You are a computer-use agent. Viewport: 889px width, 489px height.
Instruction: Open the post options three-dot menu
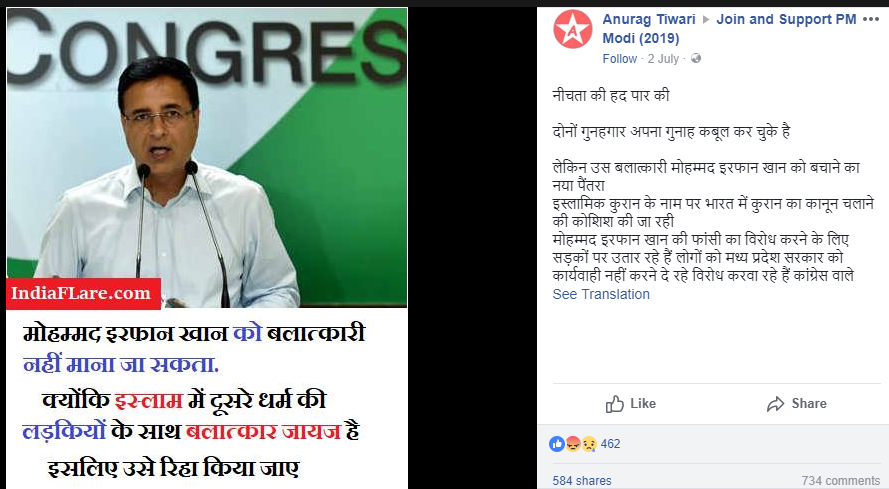click(870, 19)
